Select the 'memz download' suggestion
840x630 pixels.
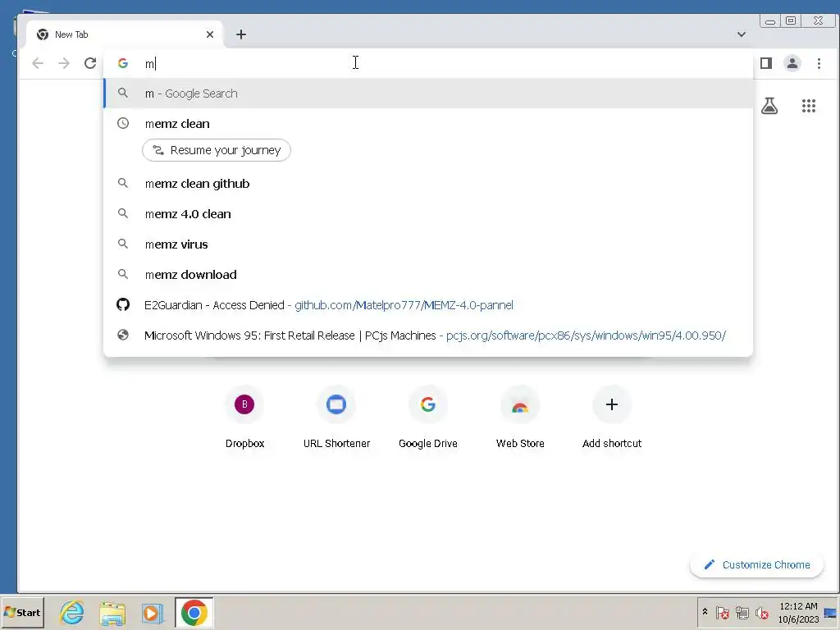(x=428, y=274)
